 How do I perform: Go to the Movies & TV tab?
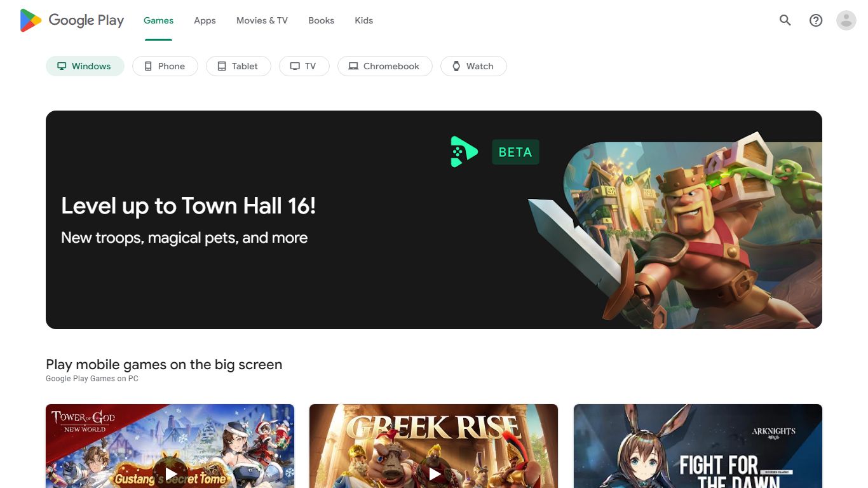pyautogui.click(x=262, y=20)
